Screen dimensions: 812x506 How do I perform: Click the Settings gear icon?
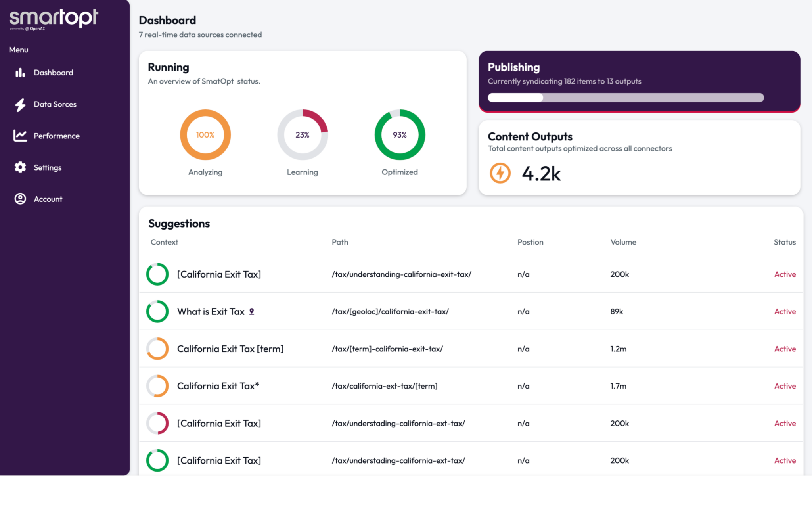click(20, 167)
